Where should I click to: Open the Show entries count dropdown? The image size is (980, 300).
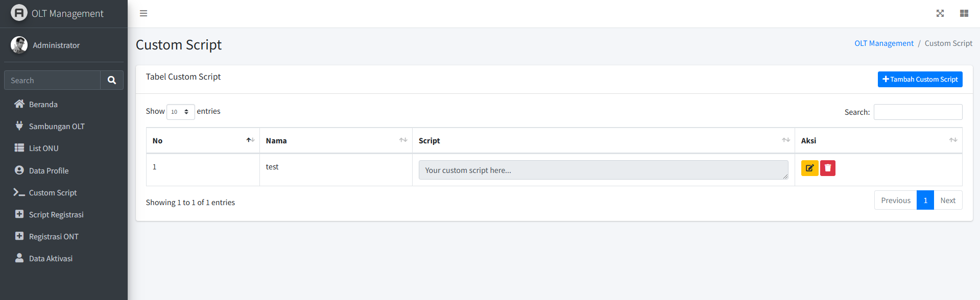[x=181, y=112]
